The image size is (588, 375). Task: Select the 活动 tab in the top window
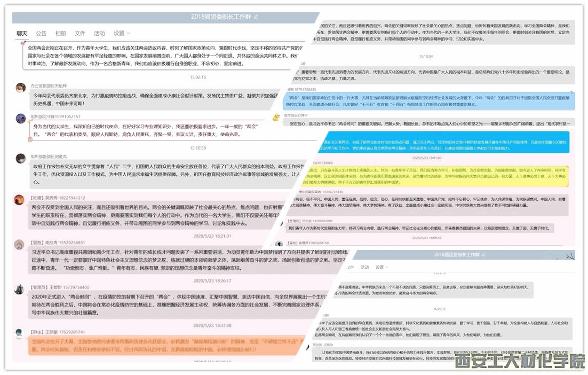(99, 33)
